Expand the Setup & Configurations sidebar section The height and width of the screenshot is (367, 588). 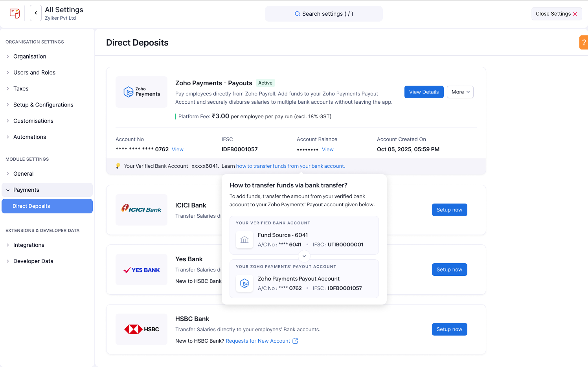(43, 105)
